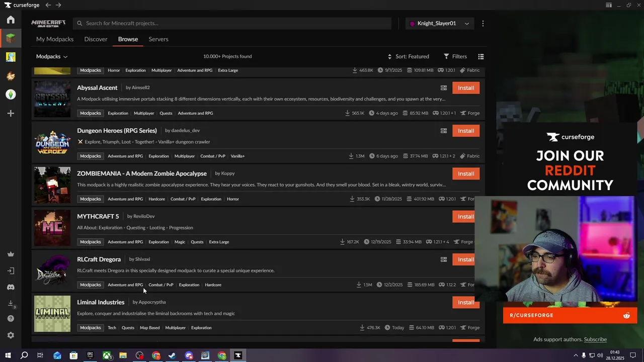Open the r/curseforge Reddit banner button
644x362 pixels.
click(x=570, y=315)
